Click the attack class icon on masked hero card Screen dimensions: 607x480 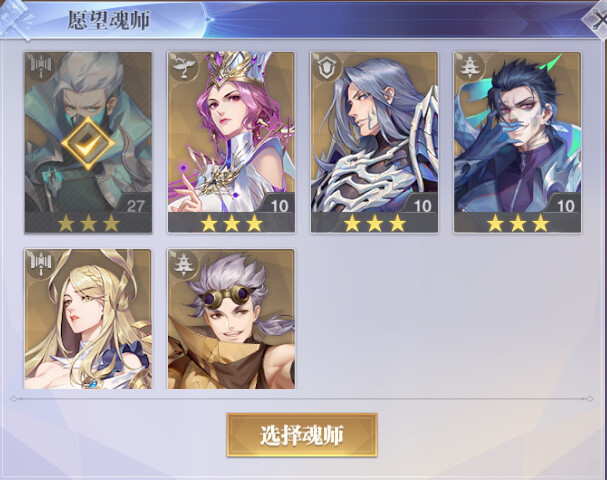(41, 67)
